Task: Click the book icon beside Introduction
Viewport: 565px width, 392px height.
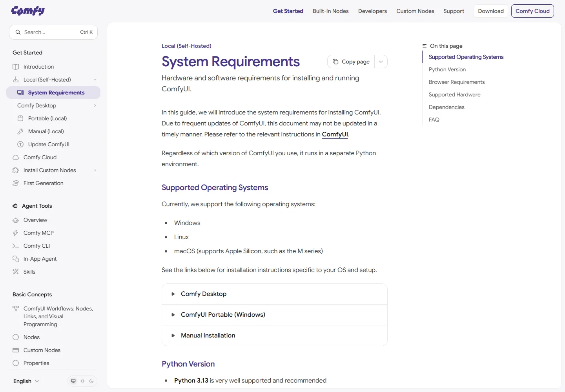Action: click(x=16, y=67)
